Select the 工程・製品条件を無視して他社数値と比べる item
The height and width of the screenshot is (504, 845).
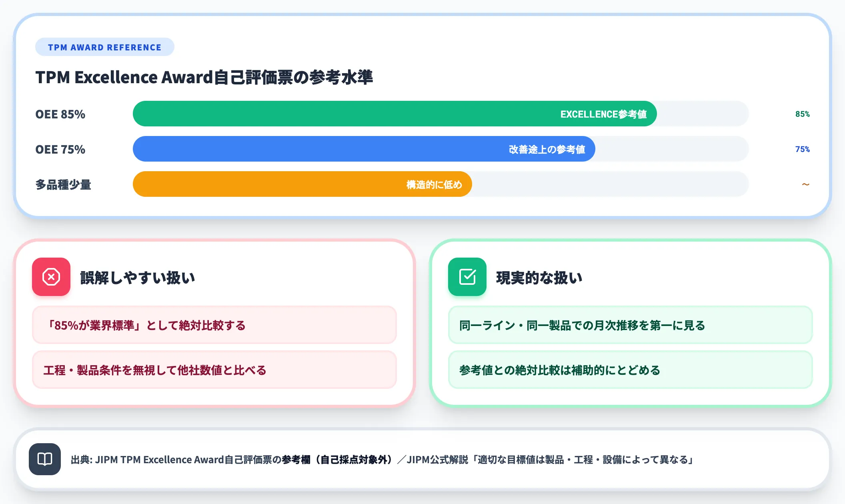click(214, 370)
